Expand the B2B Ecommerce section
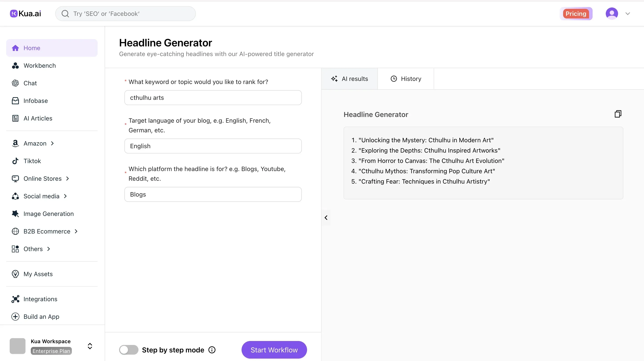Viewport: 644px width, 361px height. click(76, 231)
